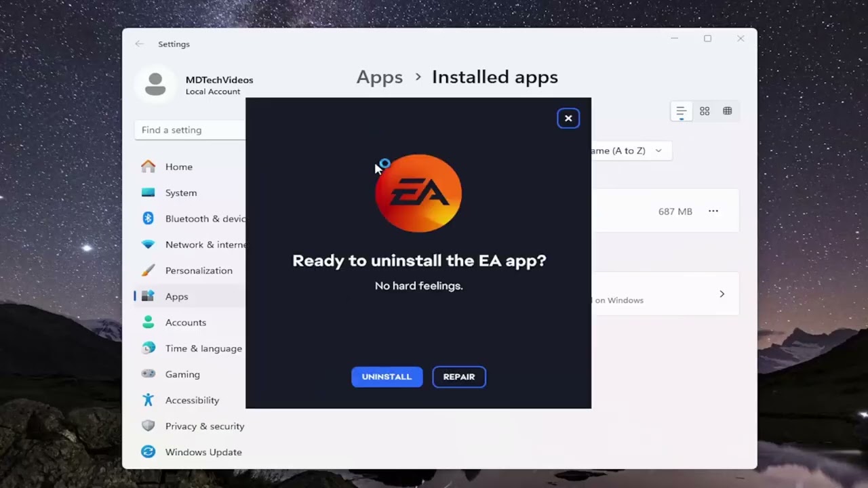Click the System monitor icon
This screenshot has height=488, width=868.
click(148, 192)
